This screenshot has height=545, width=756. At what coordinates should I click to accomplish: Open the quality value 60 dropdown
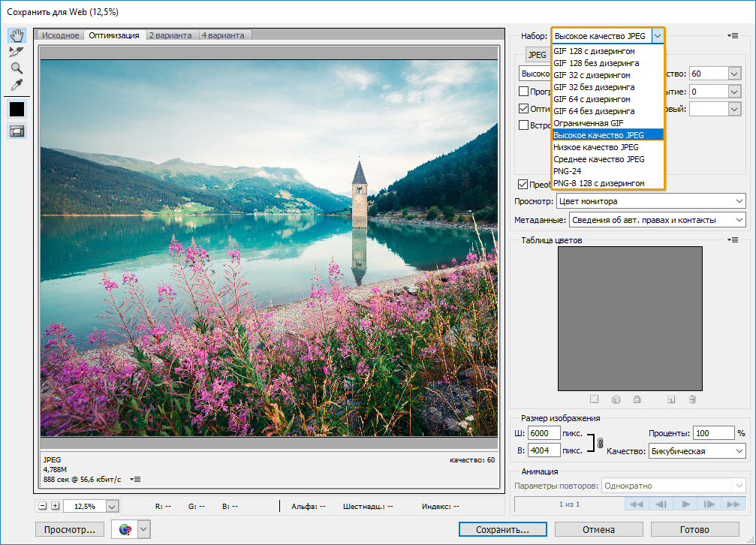733,74
